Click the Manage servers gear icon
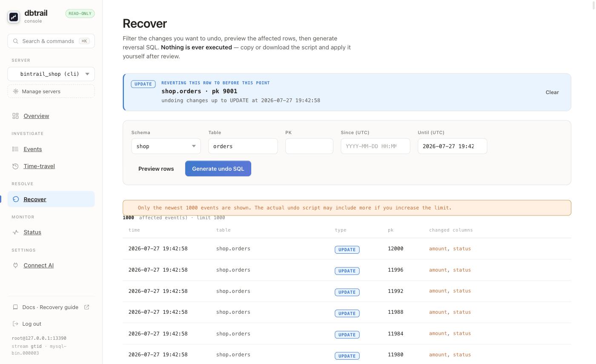Image resolution: width=596 pixels, height=364 pixels. (x=16, y=92)
